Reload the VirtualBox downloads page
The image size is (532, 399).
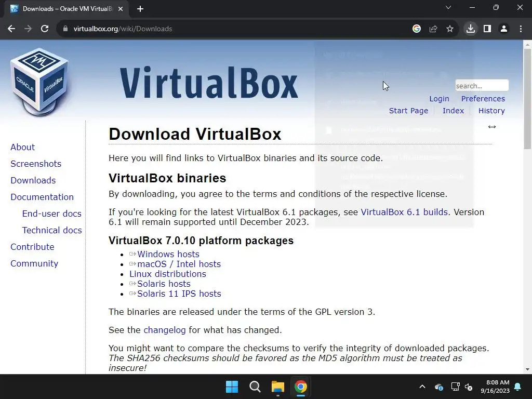click(x=45, y=29)
